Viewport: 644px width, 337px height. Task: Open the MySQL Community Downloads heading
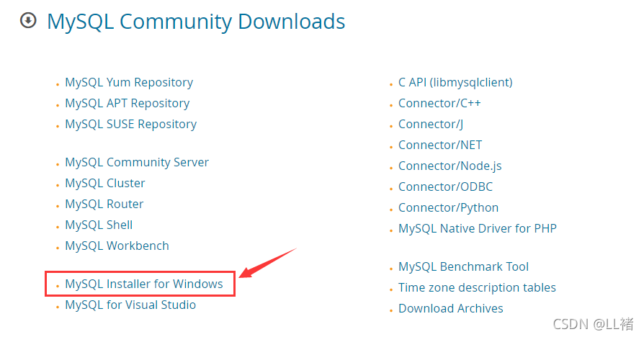196,22
